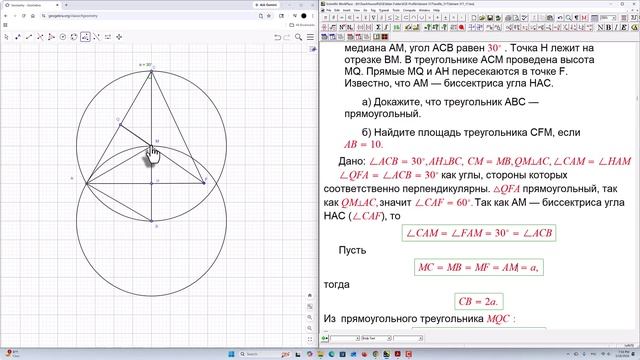Open the GeoGebra hamburger menu
The width and height of the screenshot is (640, 360).
click(311, 37)
